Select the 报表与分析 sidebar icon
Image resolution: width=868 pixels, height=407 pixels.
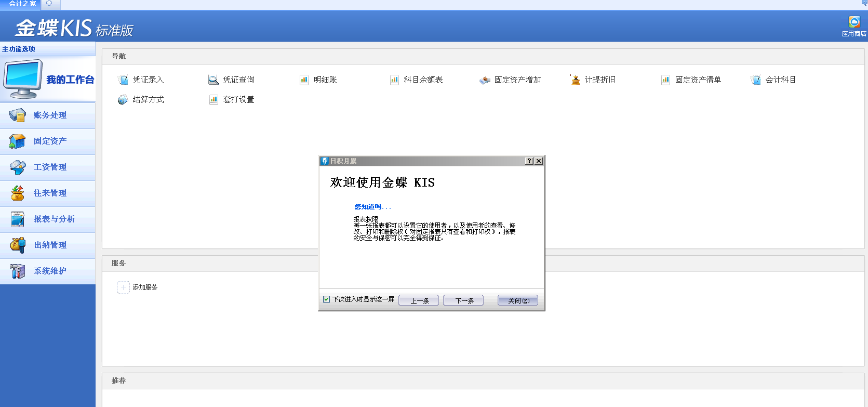[x=18, y=219]
